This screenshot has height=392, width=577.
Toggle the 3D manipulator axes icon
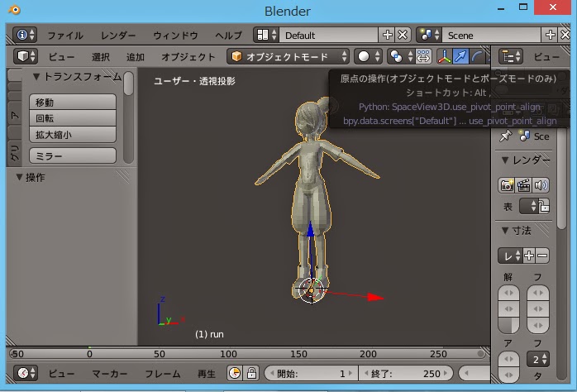444,56
